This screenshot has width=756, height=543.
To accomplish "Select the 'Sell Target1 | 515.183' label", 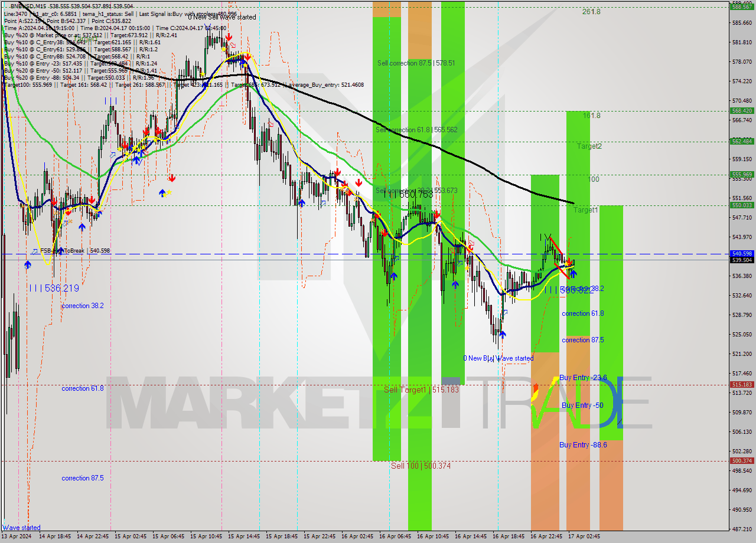I will (x=421, y=390).
